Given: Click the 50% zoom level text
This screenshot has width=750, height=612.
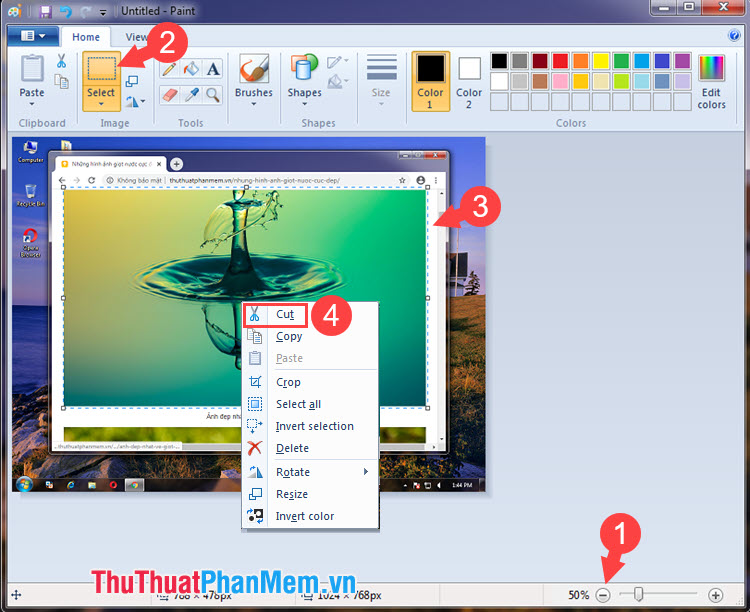Looking at the screenshot, I should coord(578,595).
